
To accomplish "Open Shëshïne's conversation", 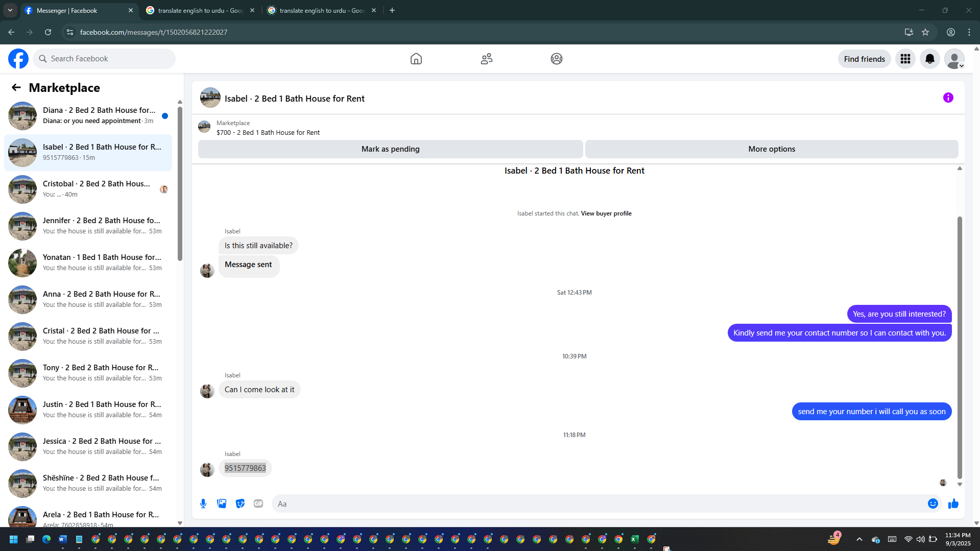I will [x=88, y=484].
